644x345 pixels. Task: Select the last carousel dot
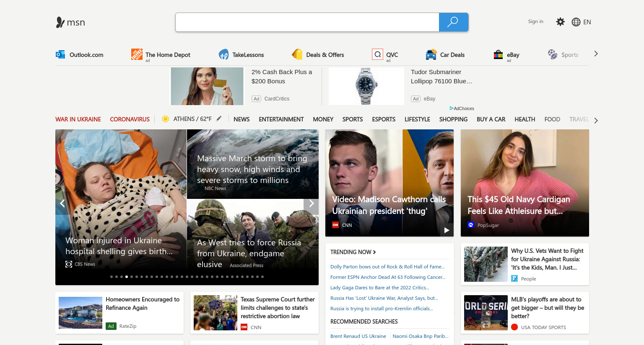click(x=262, y=277)
